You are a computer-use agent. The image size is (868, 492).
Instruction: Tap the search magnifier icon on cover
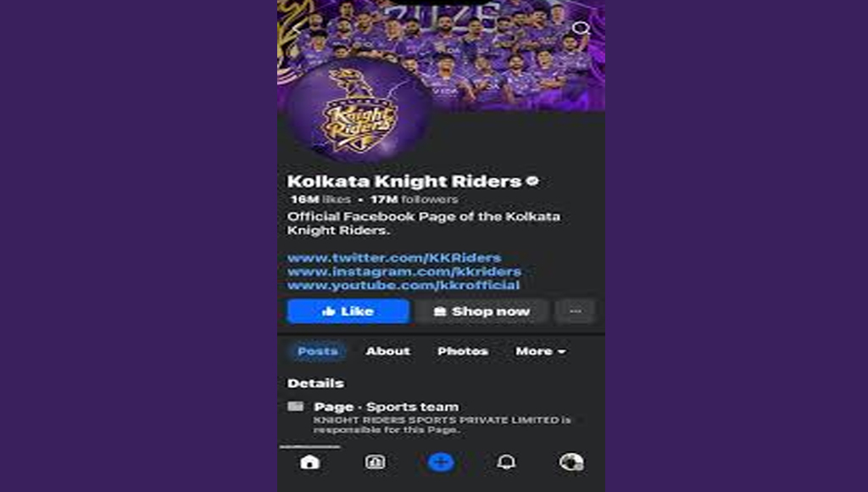click(581, 28)
